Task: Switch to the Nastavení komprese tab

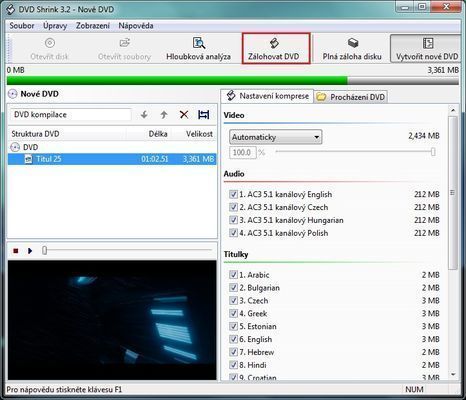Action: [x=267, y=96]
